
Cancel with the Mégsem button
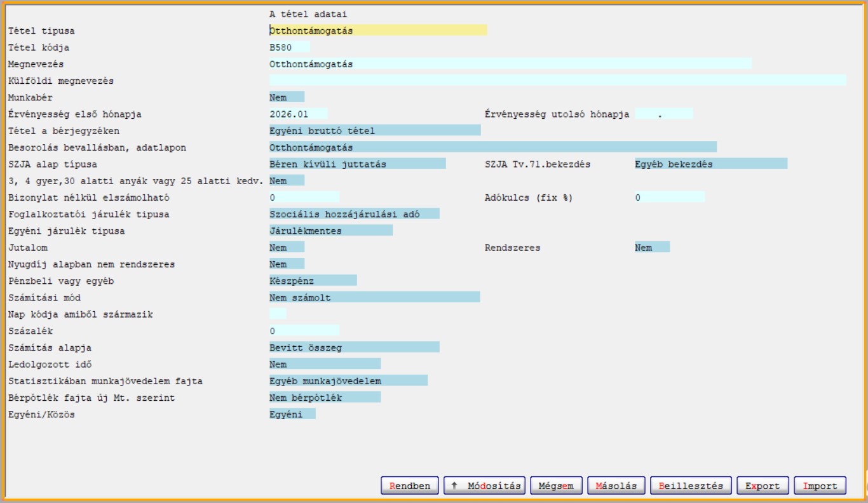coord(556,486)
